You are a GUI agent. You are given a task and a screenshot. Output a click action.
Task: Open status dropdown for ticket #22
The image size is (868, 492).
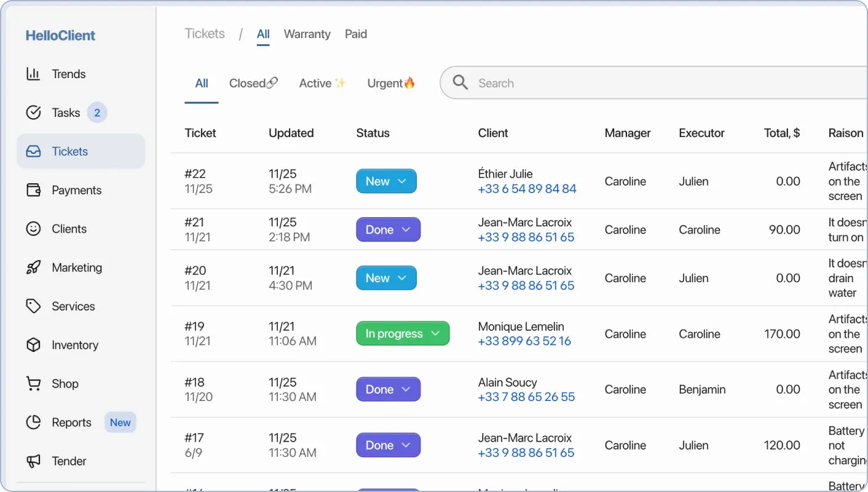[386, 181]
